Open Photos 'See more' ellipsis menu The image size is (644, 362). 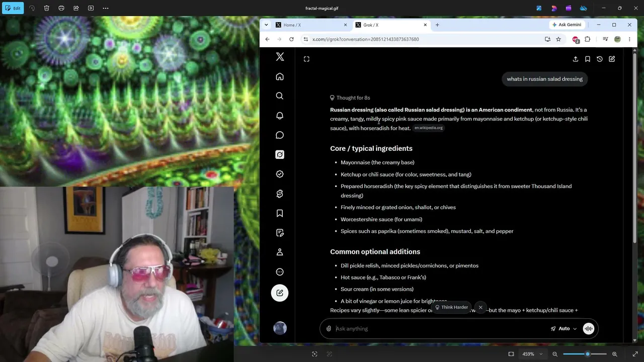106,8
